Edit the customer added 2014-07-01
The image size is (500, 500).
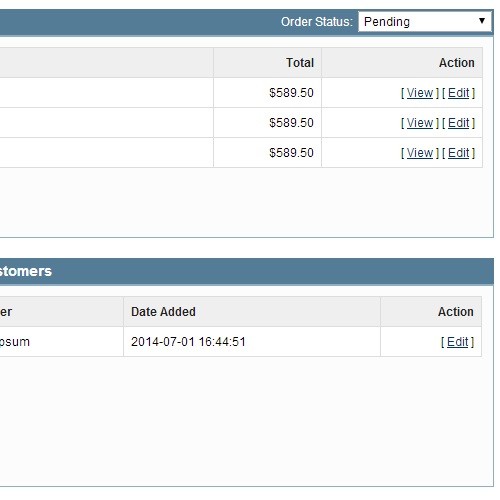click(x=457, y=342)
